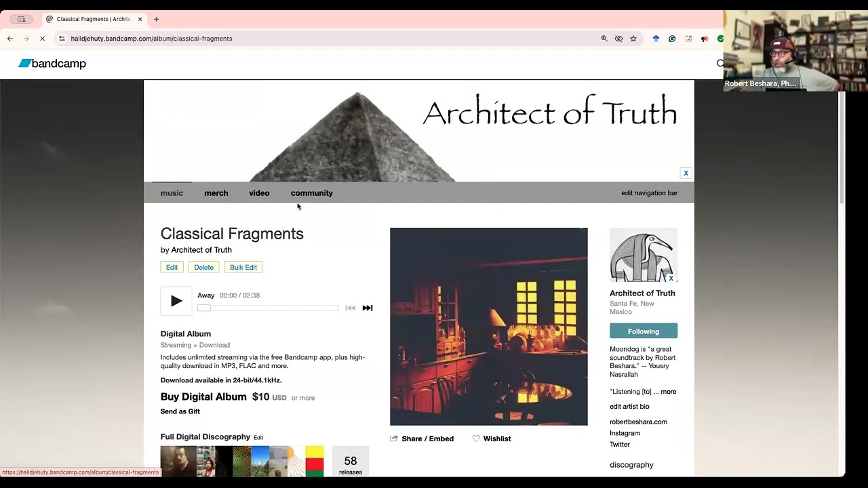
Task: Play the track Away
Action: pyautogui.click(x=176, y=302)
